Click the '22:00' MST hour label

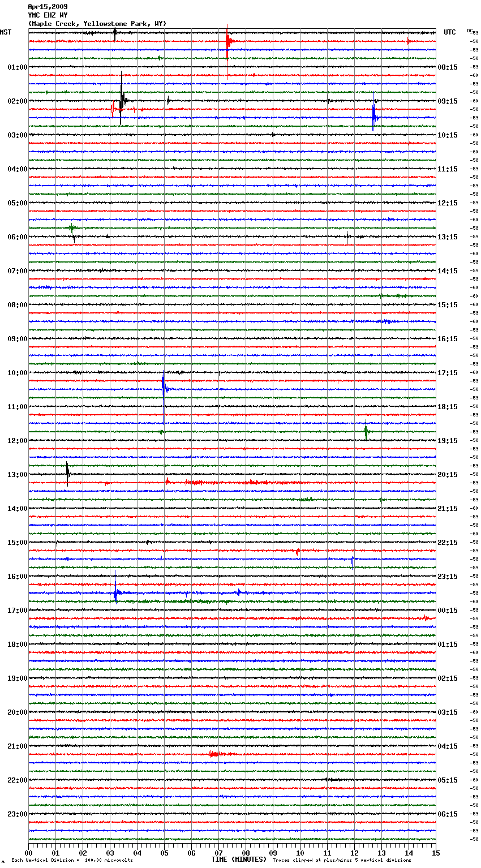18,780
